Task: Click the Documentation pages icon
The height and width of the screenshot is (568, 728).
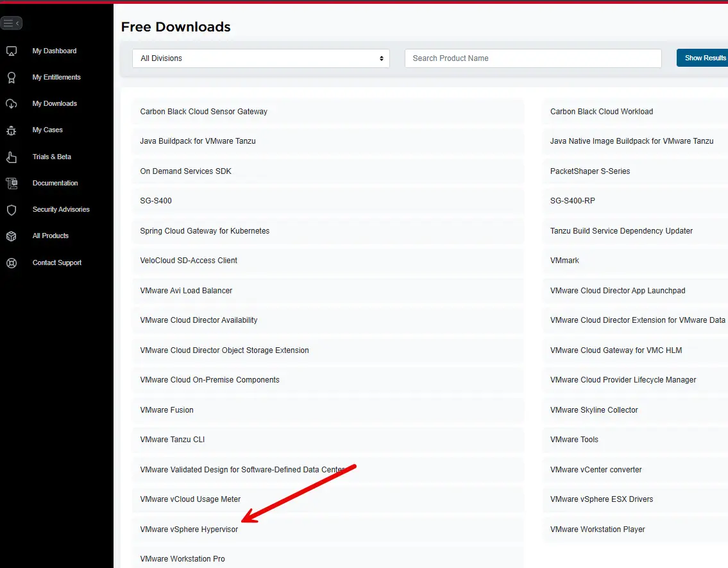Action: (x=12, y=184)
